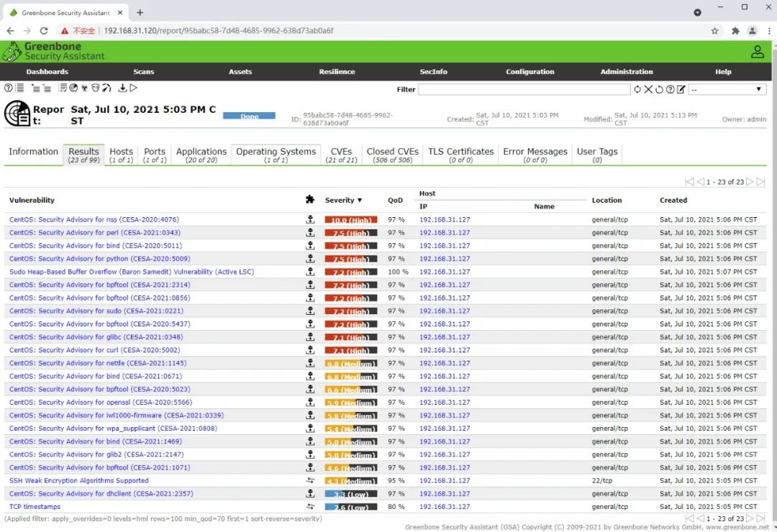This screenshot has width=777, height=532.
Task: Toggle the Severity column sort arrow
Action: [x=360, y=200]
